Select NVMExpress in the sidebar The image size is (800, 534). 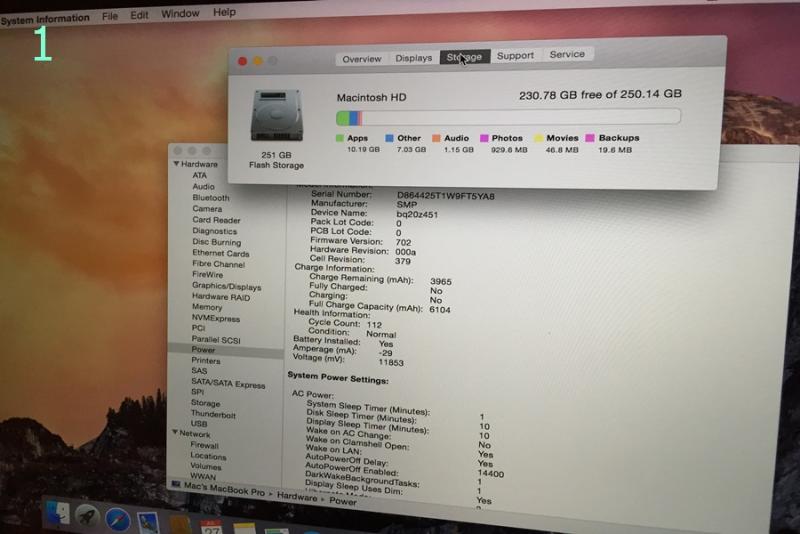tap(215, 318)
